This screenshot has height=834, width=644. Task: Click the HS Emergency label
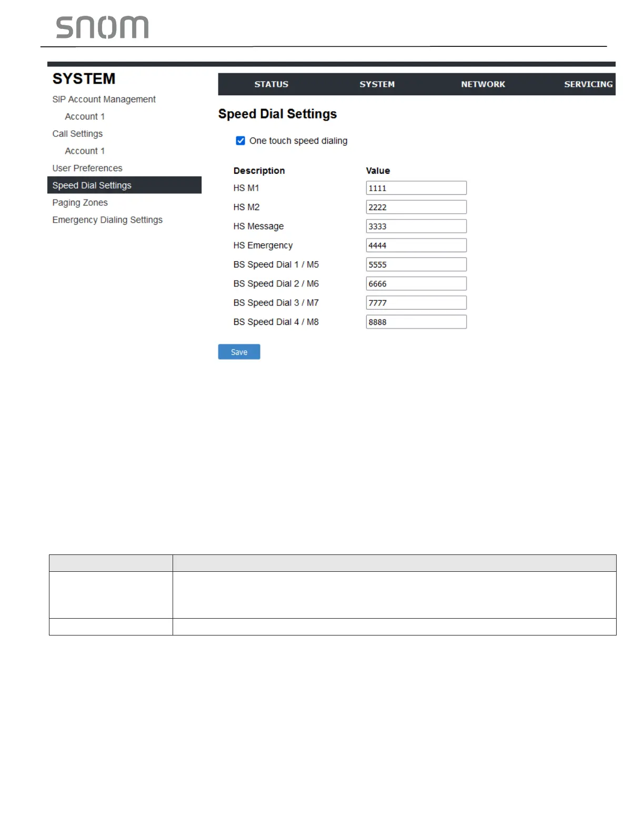coord(263,245)
